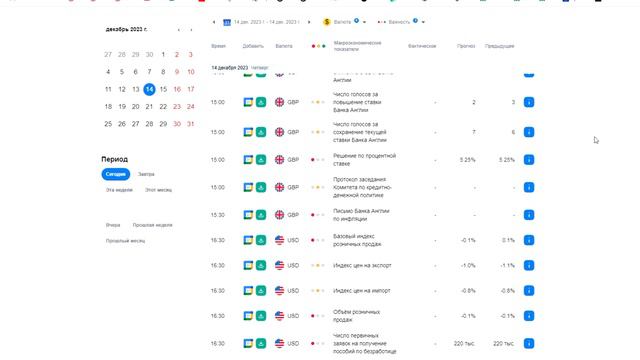
Task: Pick December 22 in the calendar
Action: point(163,107)
